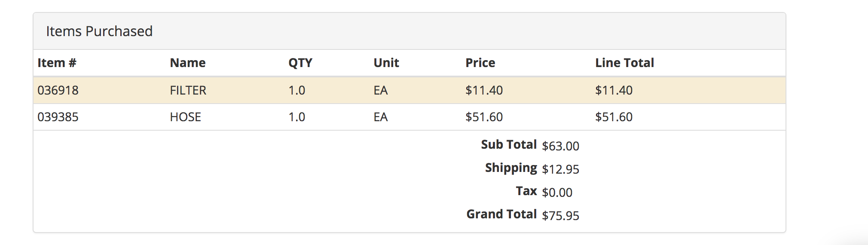868x245 pixels.
Task: Click the EA unit in FILTER row
Action: tap(381, 90)
